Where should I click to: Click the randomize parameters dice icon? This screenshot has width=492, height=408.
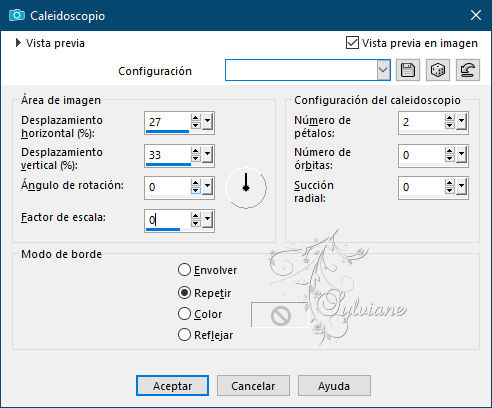point(438,70)
